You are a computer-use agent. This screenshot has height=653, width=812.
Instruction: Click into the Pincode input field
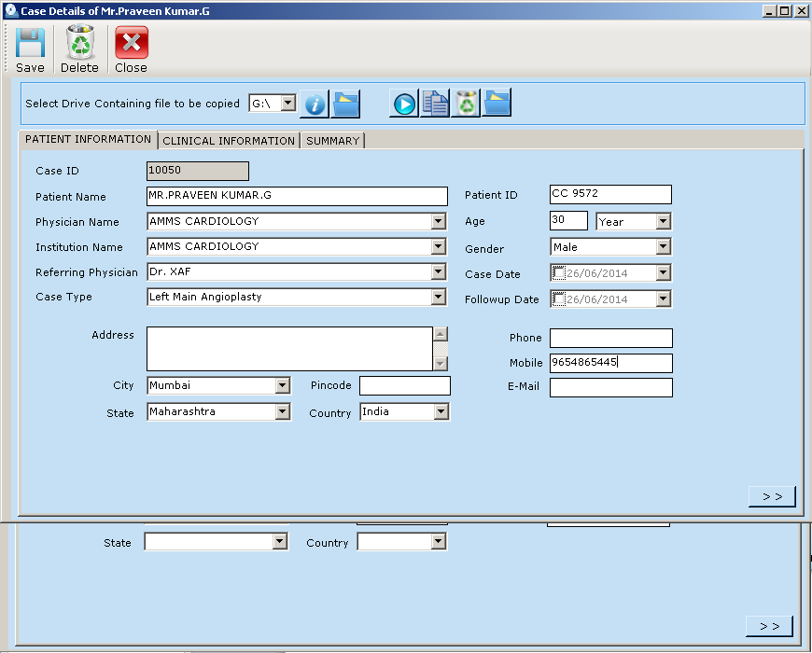tap(404, 386)
